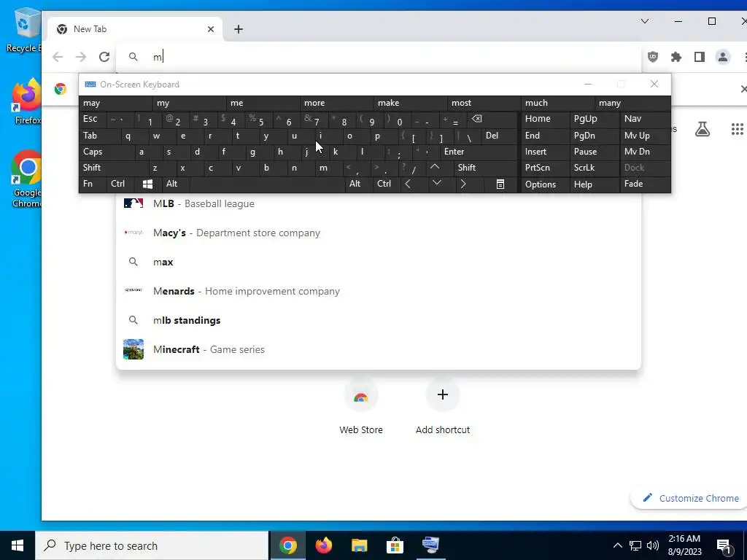
Task: Toggle the Fn key
Action: (x=93, y=184)
